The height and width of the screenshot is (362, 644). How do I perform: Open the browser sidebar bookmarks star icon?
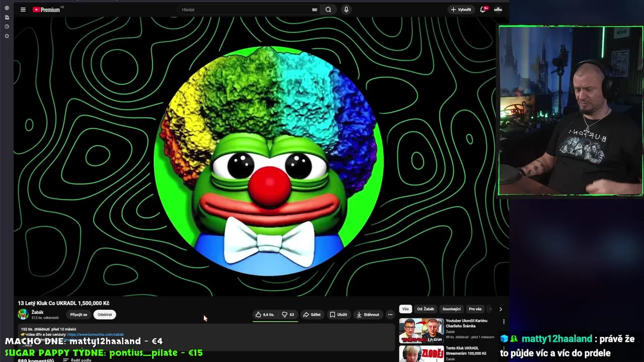7,36
